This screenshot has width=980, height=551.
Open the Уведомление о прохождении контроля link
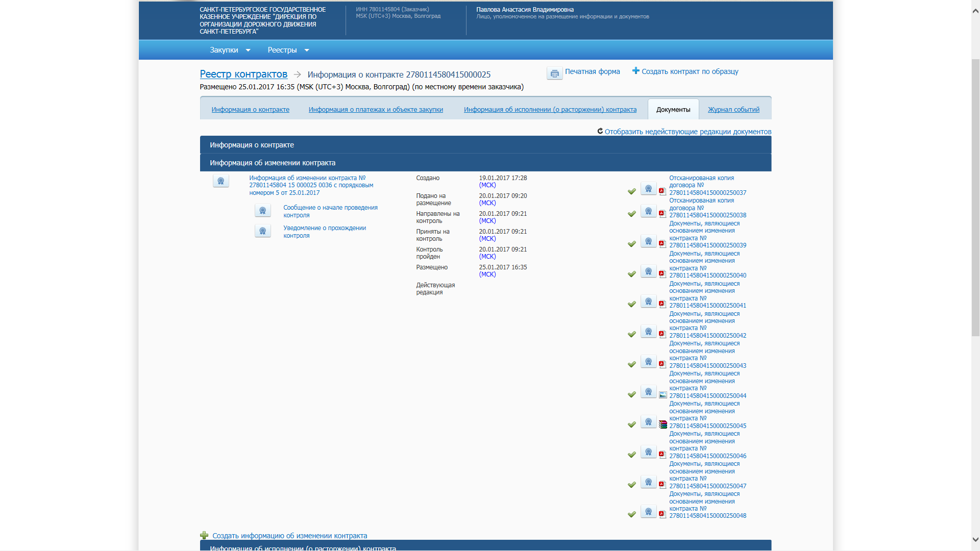point(325,232)
